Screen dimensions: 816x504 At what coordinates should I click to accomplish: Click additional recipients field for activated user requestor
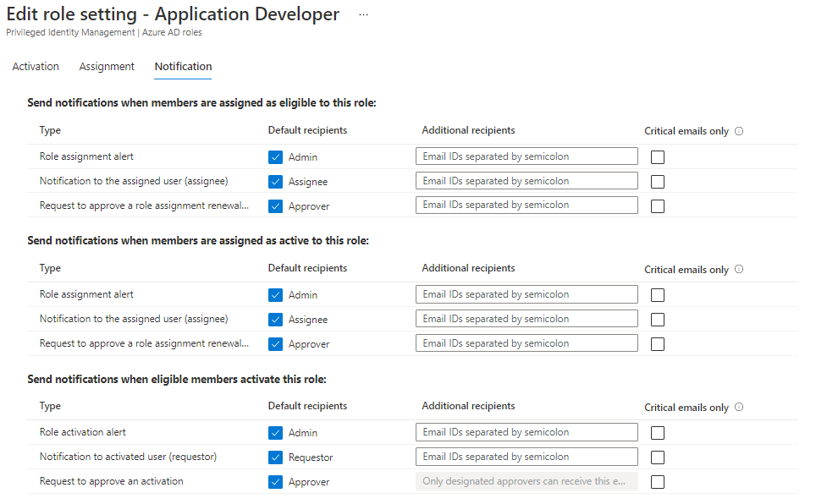(527, 457)
